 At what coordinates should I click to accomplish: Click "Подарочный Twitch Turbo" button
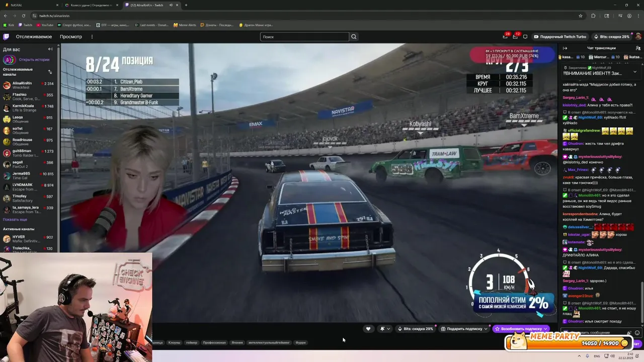pyautogui.click(x=560, y=37)
